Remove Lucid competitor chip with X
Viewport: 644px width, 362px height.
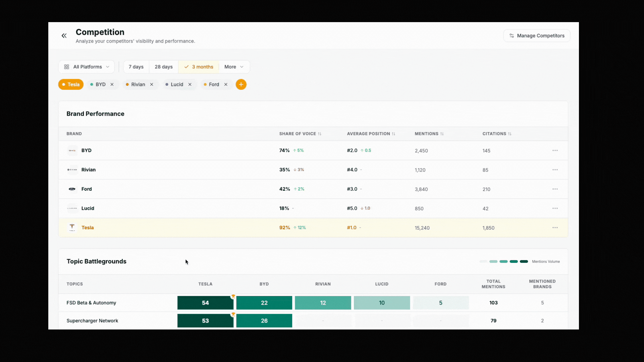point(190,84)
